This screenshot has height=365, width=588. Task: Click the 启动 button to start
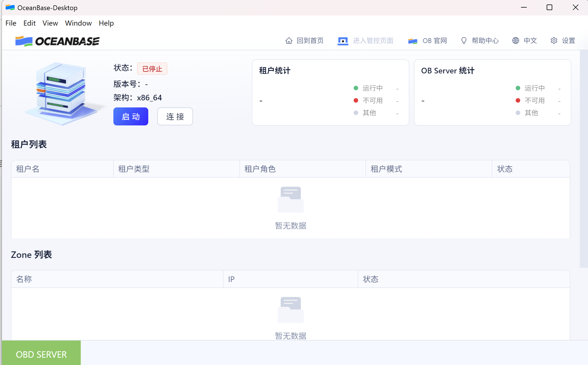(x=131, y=116)
